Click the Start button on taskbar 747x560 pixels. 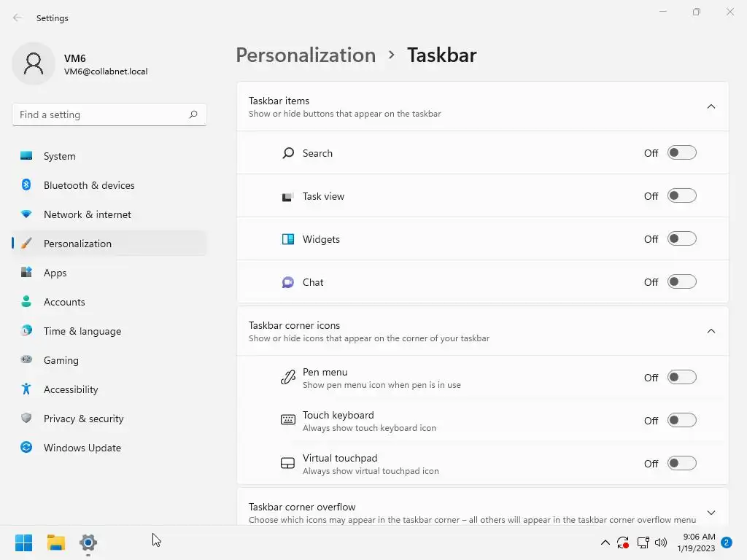click(x=24, y=542)
